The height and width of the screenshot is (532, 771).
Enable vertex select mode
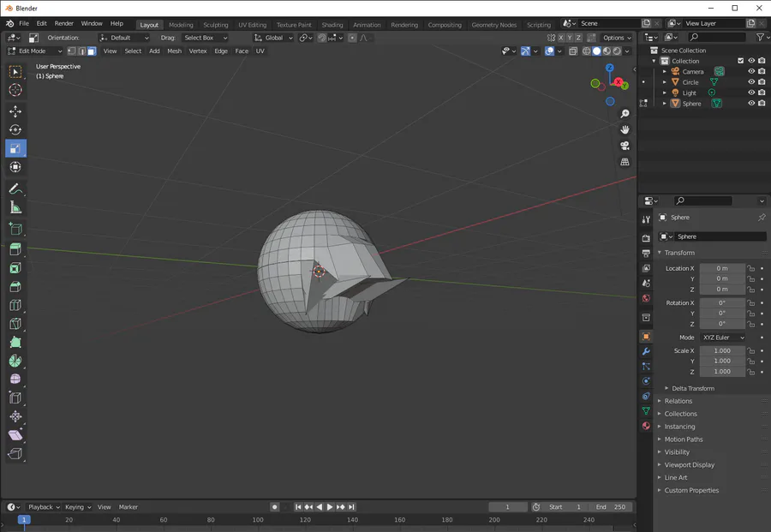pos(72,51)
